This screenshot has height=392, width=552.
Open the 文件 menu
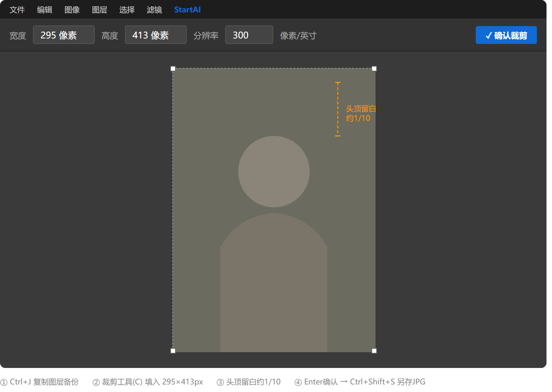tap(17, 10)
